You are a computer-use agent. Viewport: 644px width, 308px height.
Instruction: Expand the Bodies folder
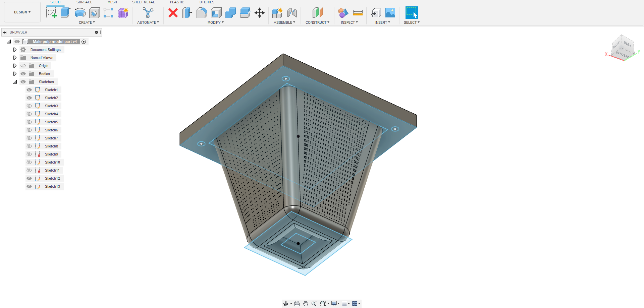click(x=15, y=74)
